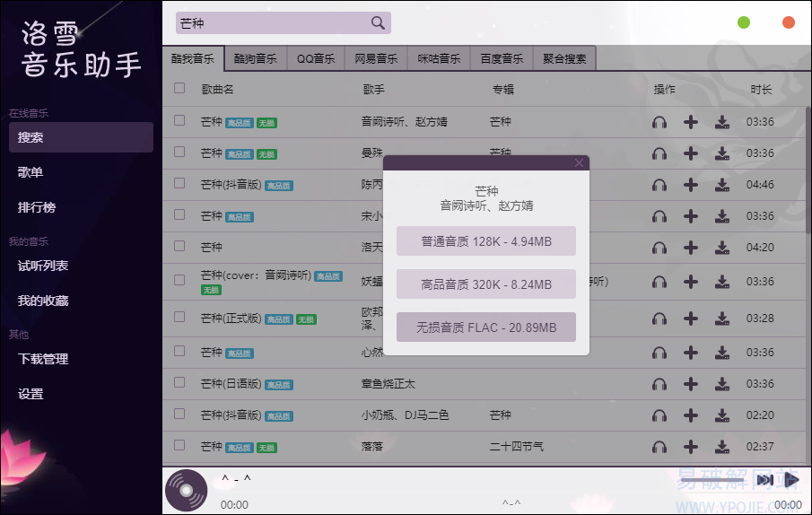Viewport: 812px width, 515px height.
Task: Click the spinning disc album thumbnail
Action: [x=187, y=490]
